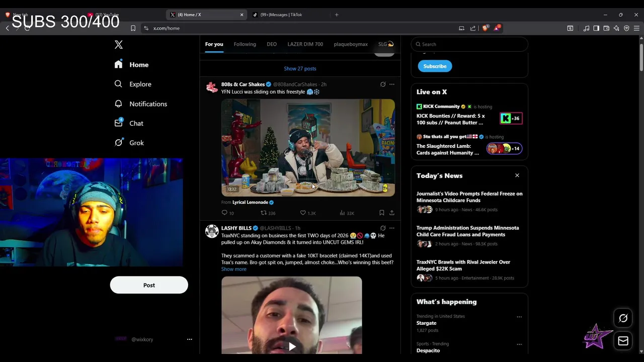
Task: Close the Home / X browser tab
Action: coord(242,15)
